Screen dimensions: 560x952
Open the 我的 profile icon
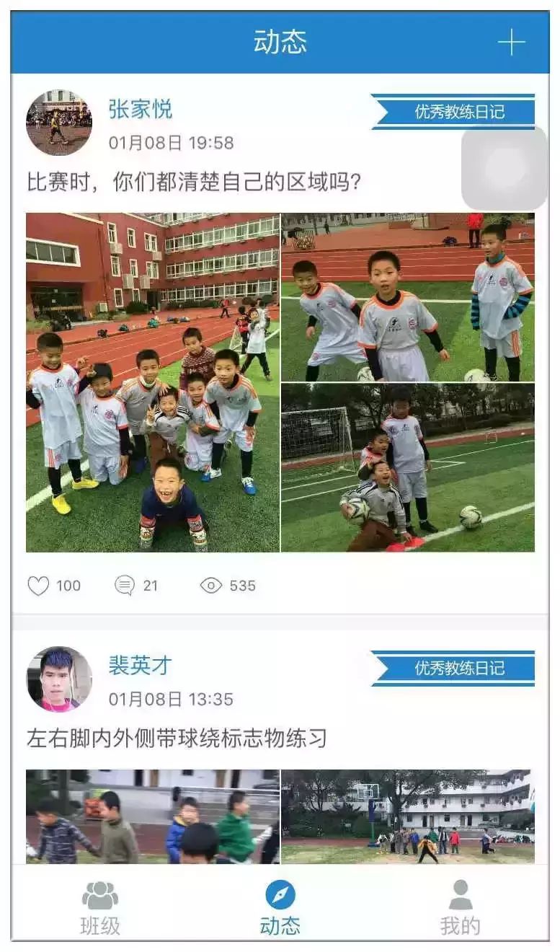[461, 895]
